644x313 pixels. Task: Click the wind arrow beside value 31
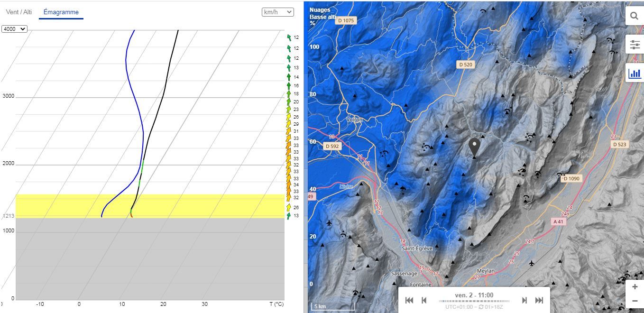click(x=288, y=131)
